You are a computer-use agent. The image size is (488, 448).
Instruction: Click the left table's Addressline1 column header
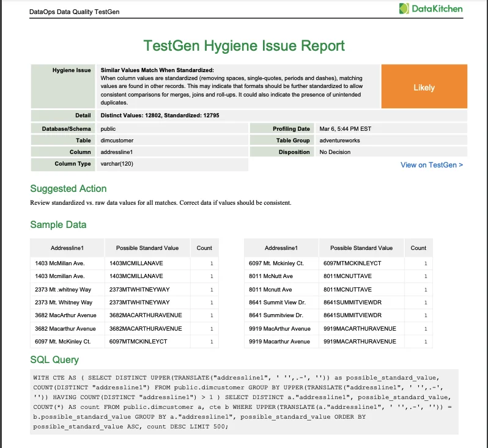(67, 248)
